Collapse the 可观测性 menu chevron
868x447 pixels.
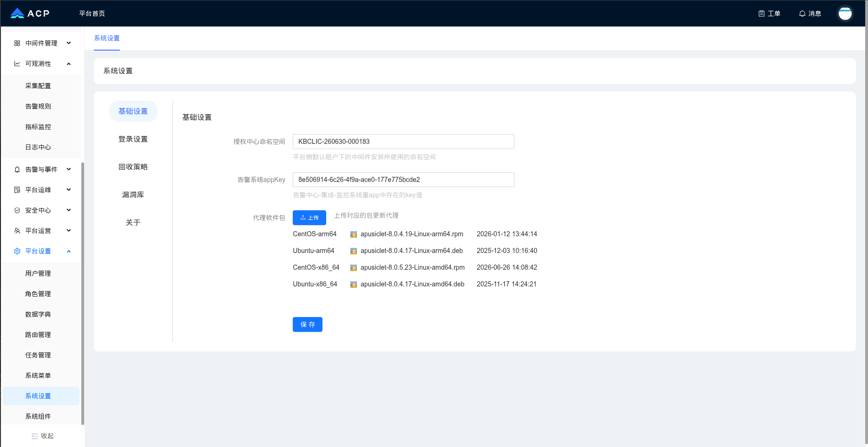(x=69, y=64)
